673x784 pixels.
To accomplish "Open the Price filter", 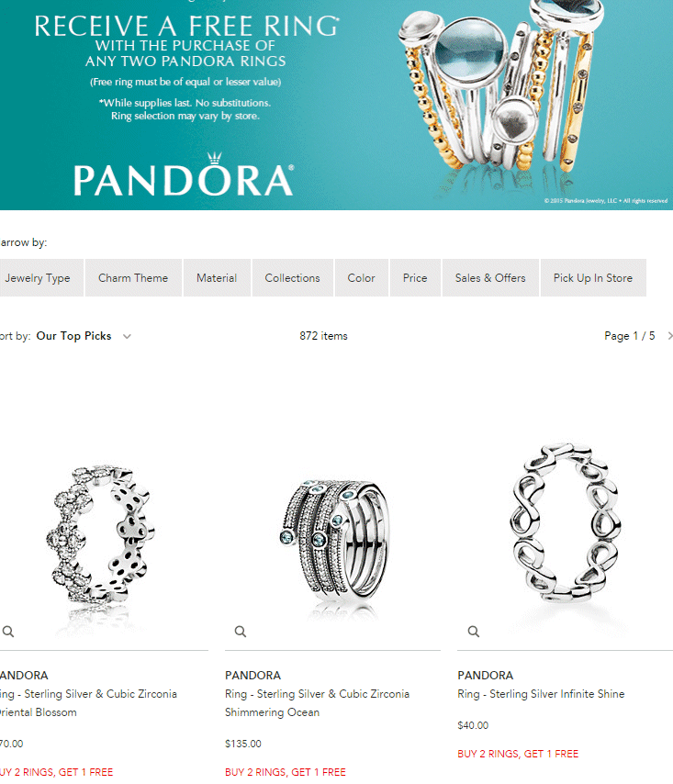I will click(415, 277).
